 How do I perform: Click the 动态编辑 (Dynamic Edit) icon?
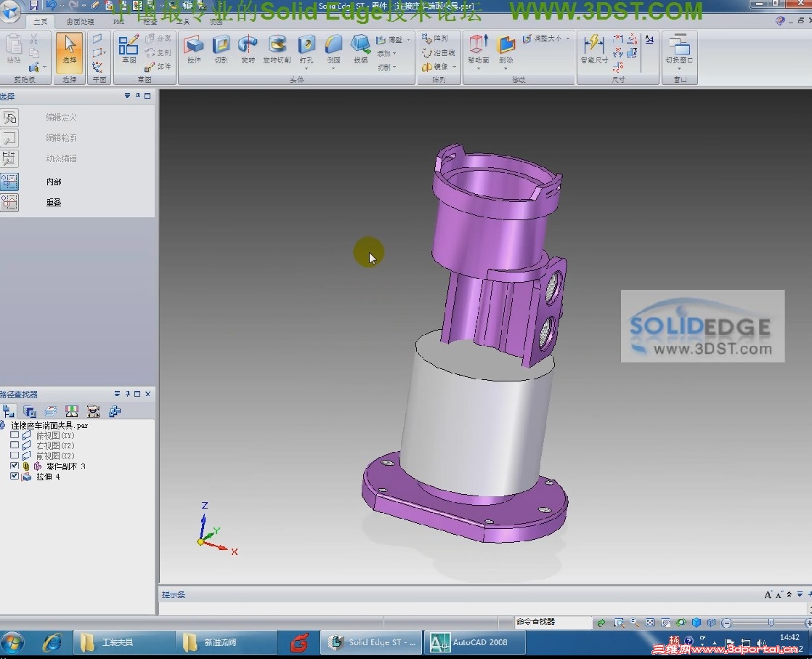pos(9,158)
